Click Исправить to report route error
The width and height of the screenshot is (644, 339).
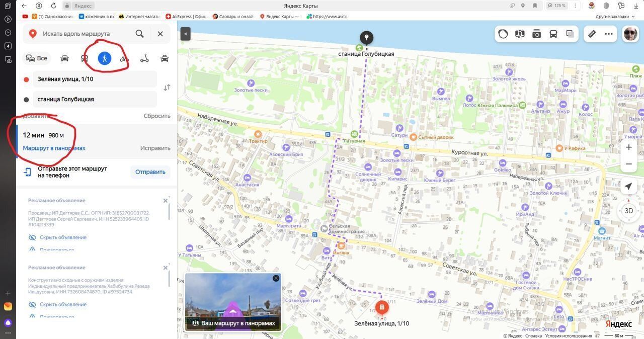[155, 148]
